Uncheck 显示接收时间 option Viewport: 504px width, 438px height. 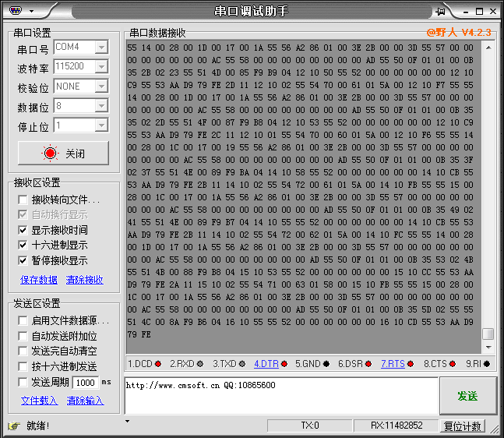tap(23, 230)
